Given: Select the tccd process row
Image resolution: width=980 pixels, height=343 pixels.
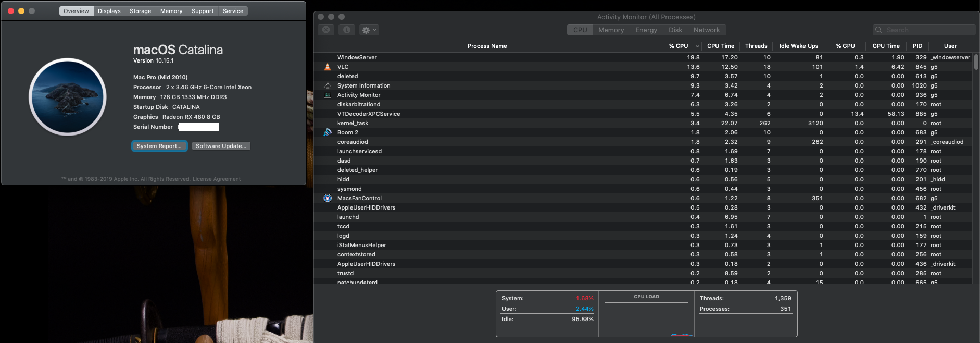Looking at the screenshot, I should point(643,226).
